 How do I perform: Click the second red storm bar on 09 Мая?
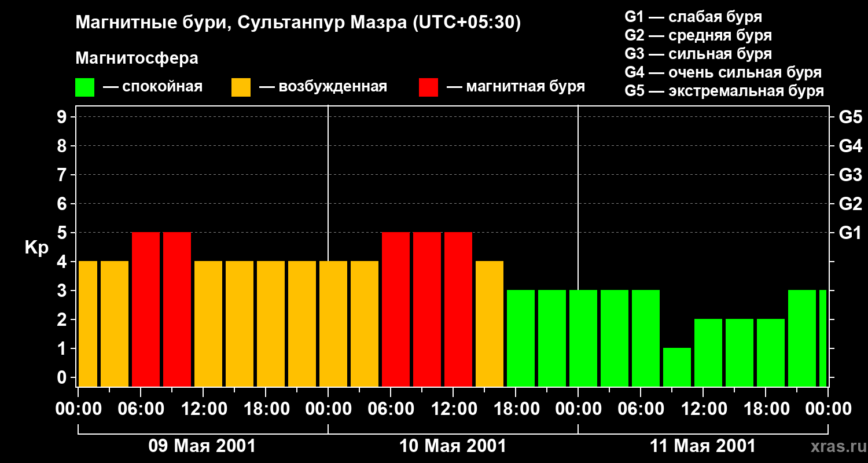coord(177,309)
